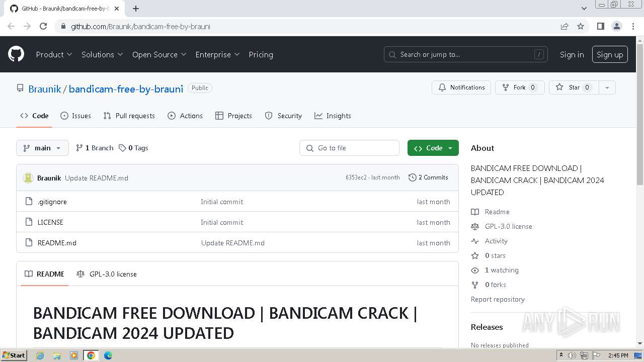Open the green Code dropdown button

(433, 148)
